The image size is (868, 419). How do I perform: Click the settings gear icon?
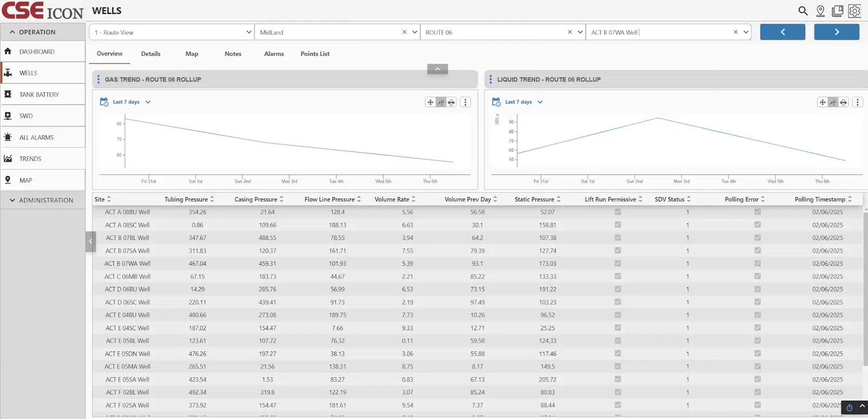854,11
